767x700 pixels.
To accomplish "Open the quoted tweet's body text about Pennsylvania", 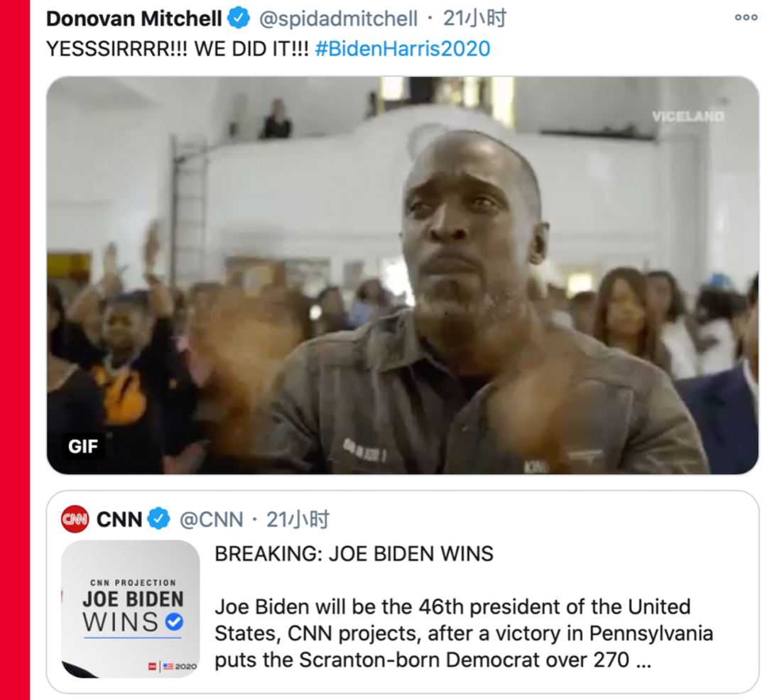I will pyautogui.click(x=463, y=633).
